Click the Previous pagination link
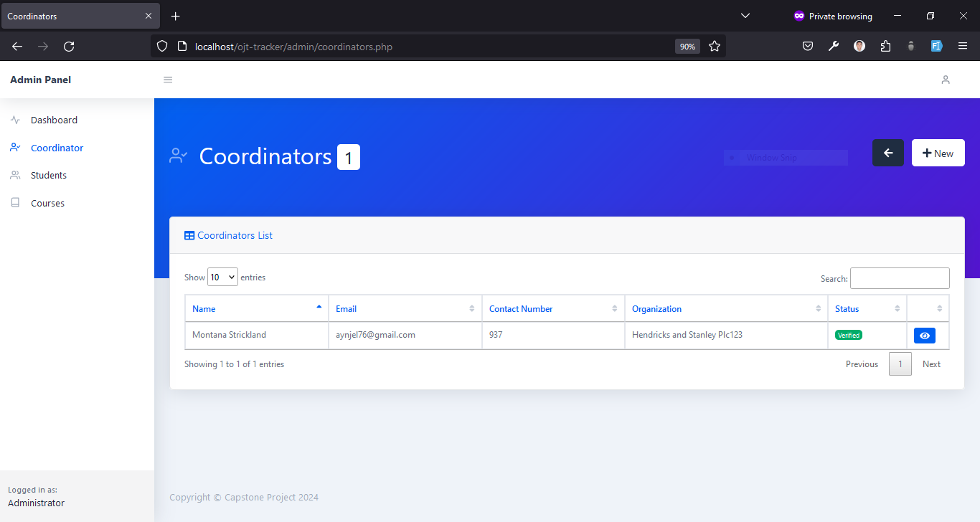The image size is (980, 522). coord(862,364)
